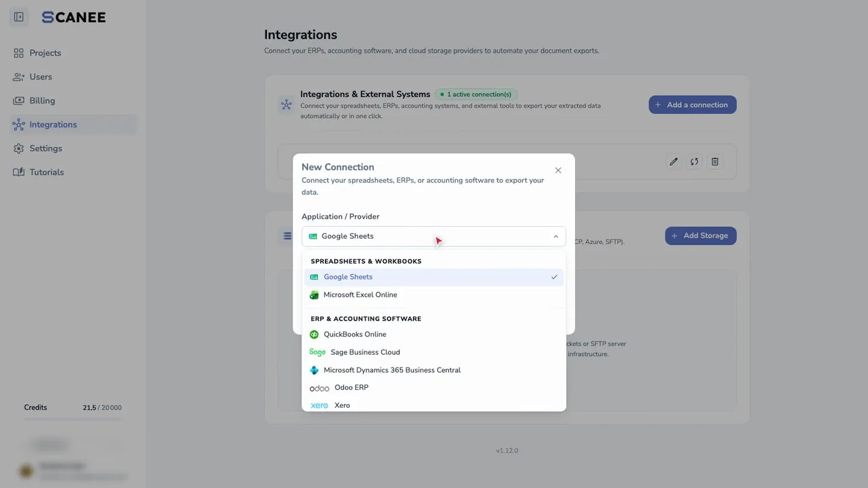Click the Users people icon
868x488 pixels.
click(19, 77)
